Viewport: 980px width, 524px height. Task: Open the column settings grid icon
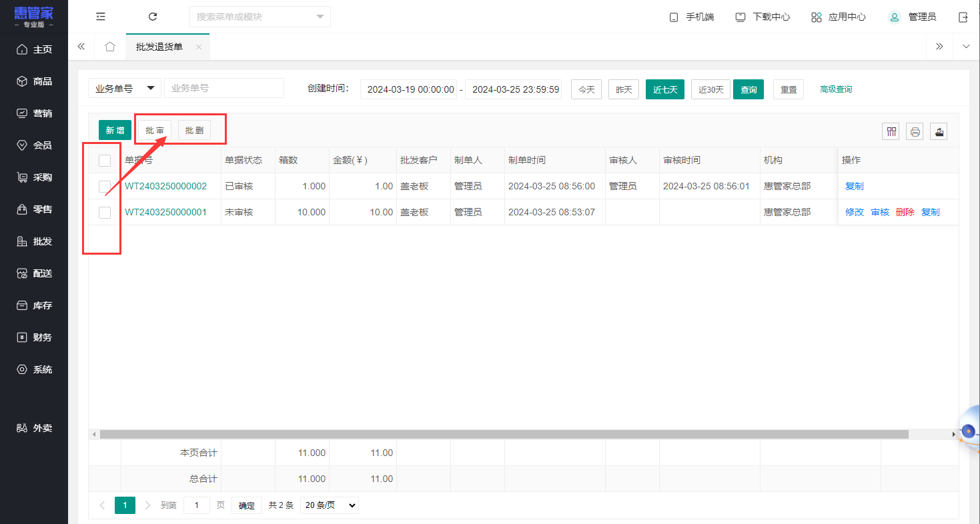coord(891,131)
